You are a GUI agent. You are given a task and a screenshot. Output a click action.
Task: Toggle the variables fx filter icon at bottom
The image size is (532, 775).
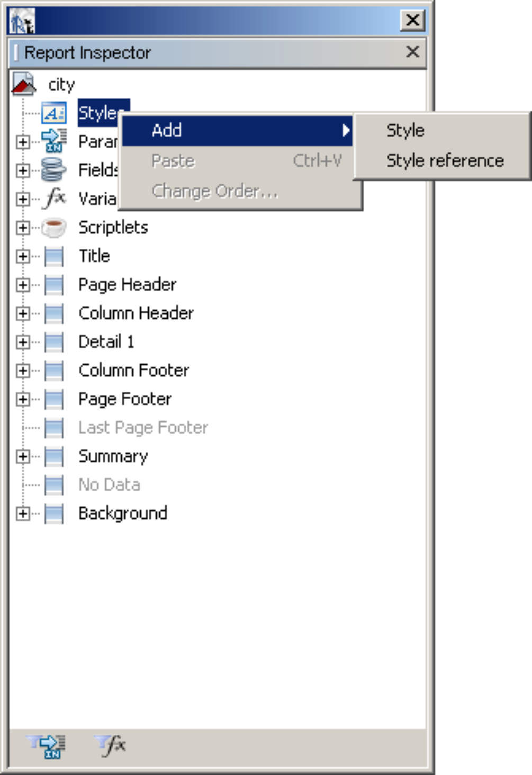coord(111,746)
